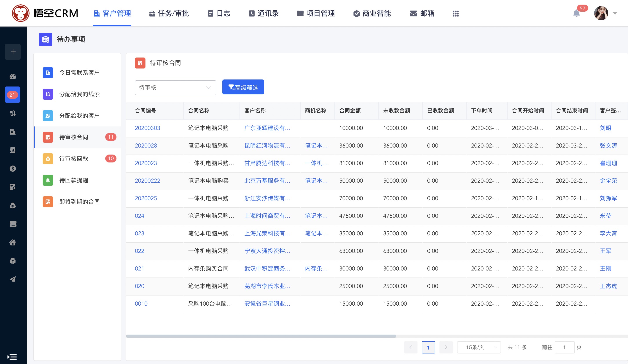The image size is (628, 364).
Task: Click the horizontal table scrollbar
Action: [x=261, y=336]
